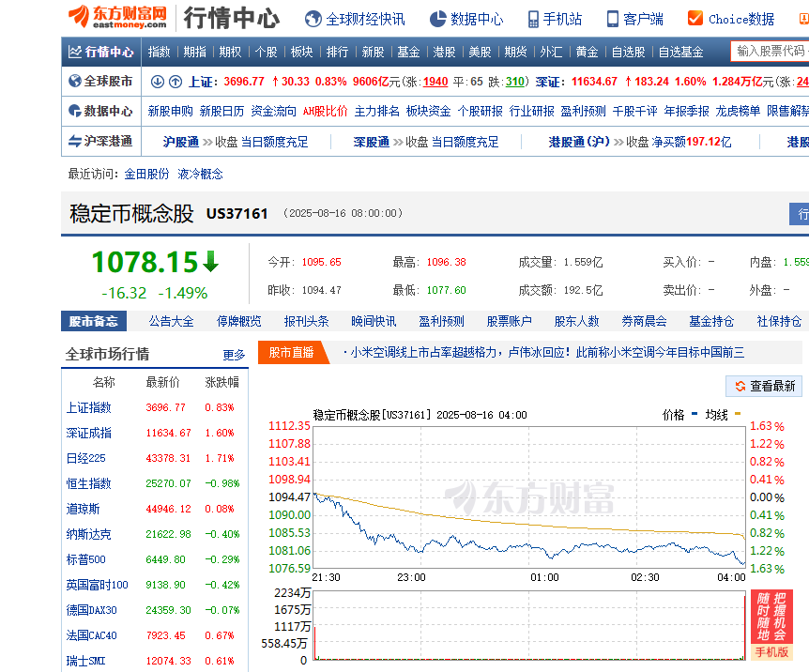Open 板块 navigation item
Image resolution: width=809 pixels, height=672 pixels.
coord(301,53)
